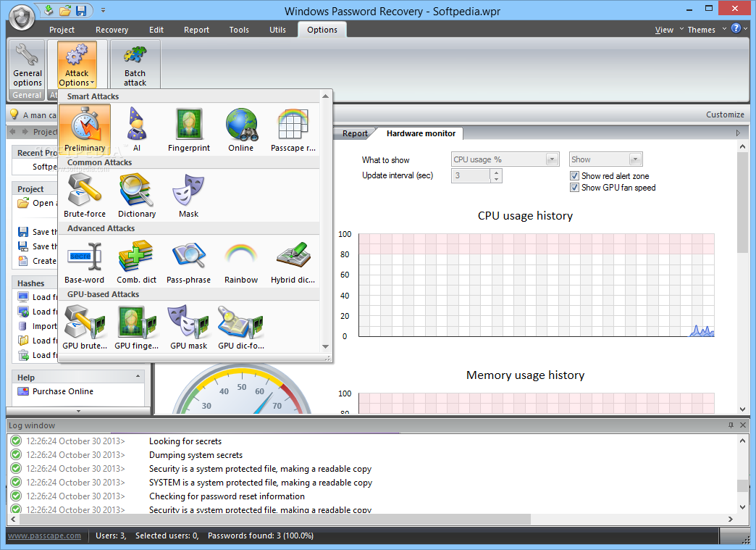
Task: Select the Base-word attack
Action: pos(85,262)
